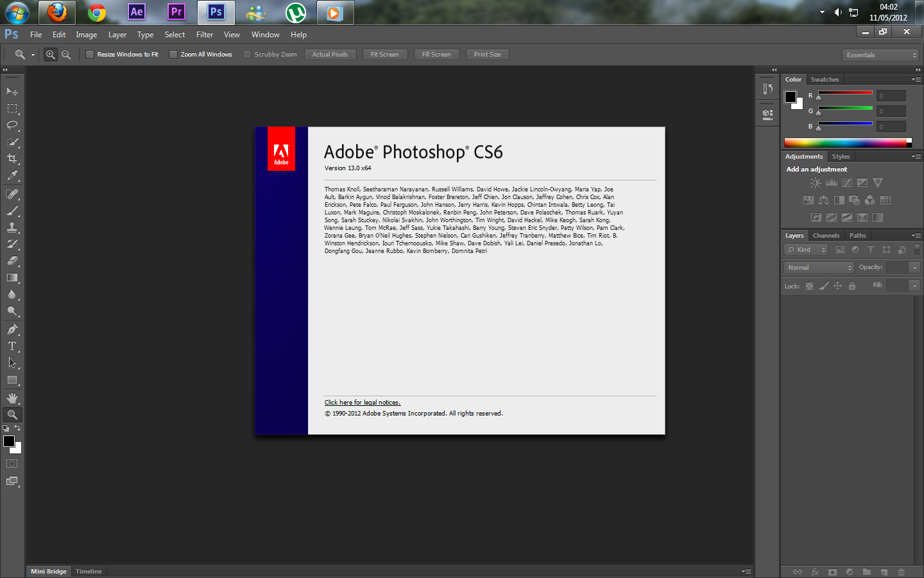Switch to the Swatches tab

point(825,80)
